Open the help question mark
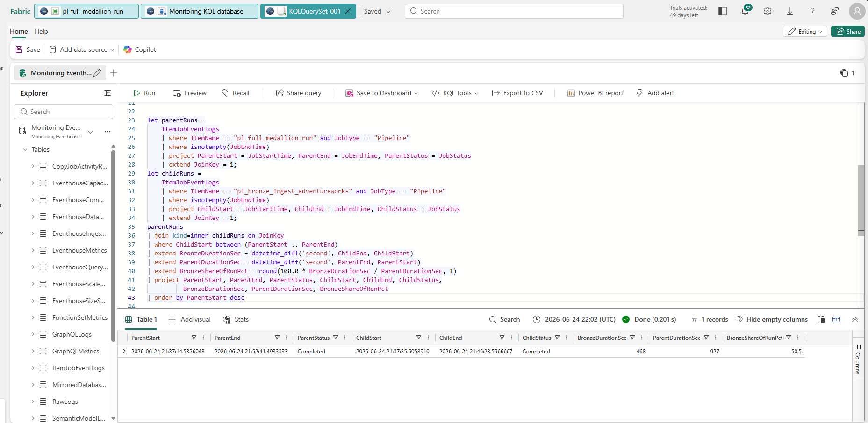Viewport: 868px width, 423px height. click(812, 11)
